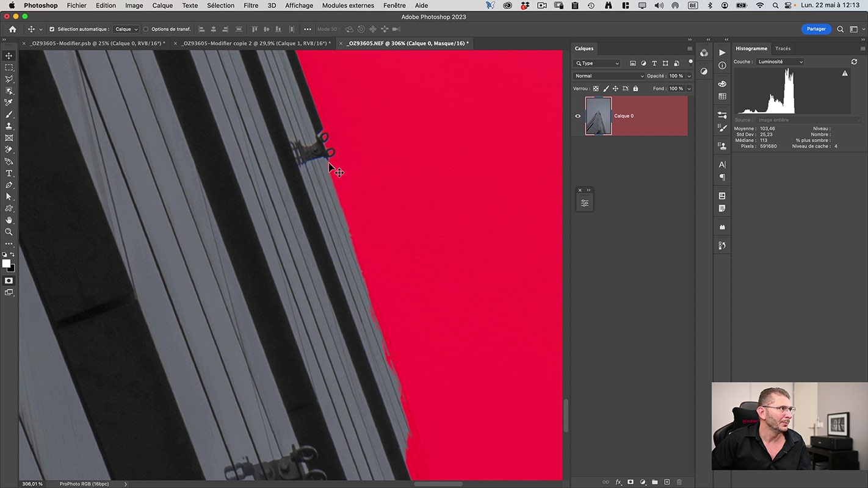Select the Pen tool

pos(9,185)
